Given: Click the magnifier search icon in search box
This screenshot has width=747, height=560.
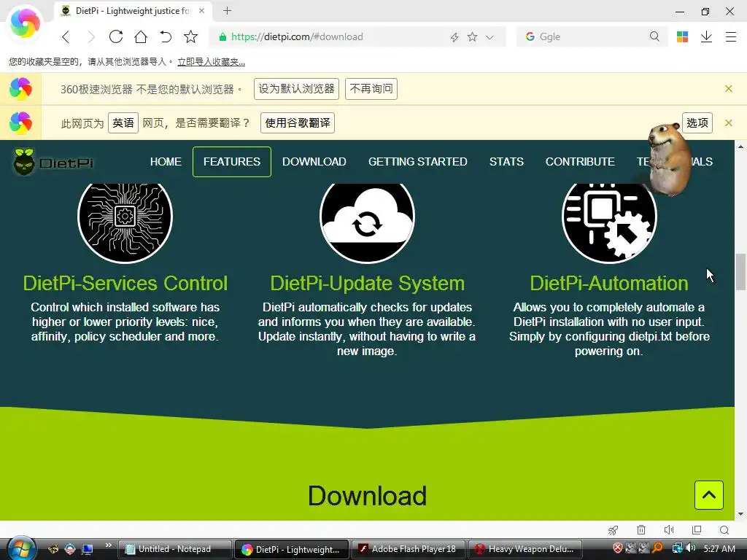Looking at the screenshot, I should [654, 36].
